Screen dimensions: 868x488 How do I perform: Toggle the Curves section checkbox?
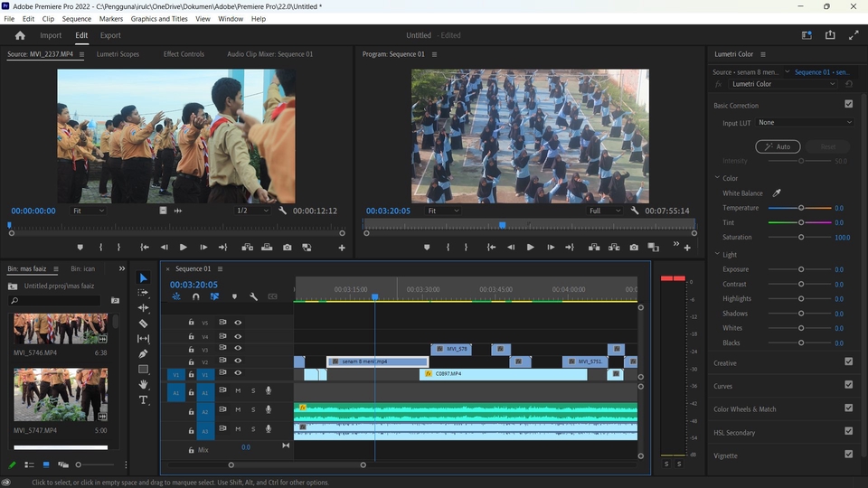click(849, 385)
